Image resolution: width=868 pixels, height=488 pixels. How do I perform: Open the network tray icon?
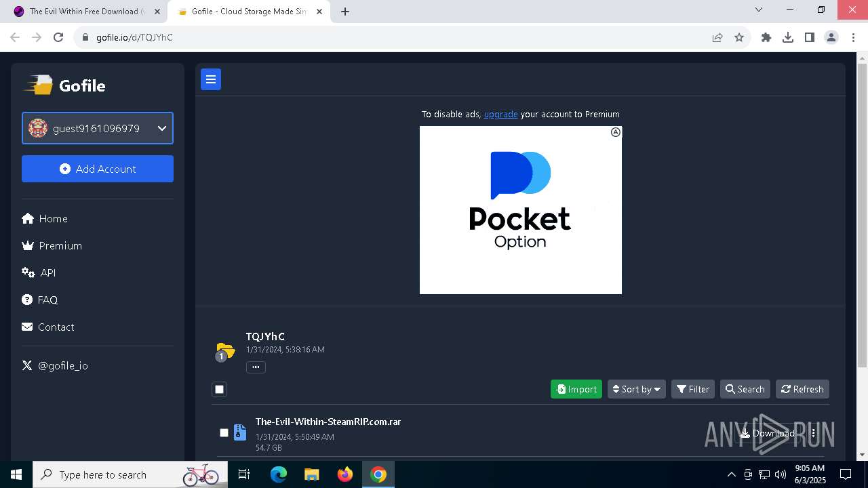[764, 474]
